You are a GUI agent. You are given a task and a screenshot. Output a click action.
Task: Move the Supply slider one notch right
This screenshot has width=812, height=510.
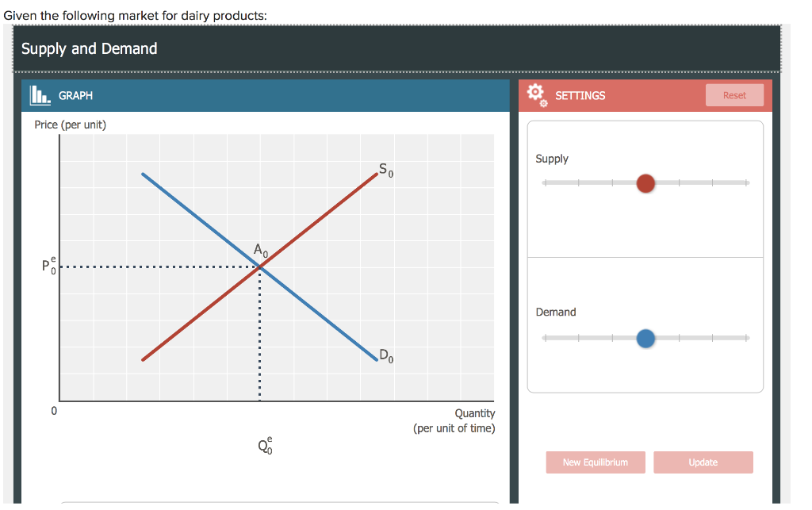point(680,183)
